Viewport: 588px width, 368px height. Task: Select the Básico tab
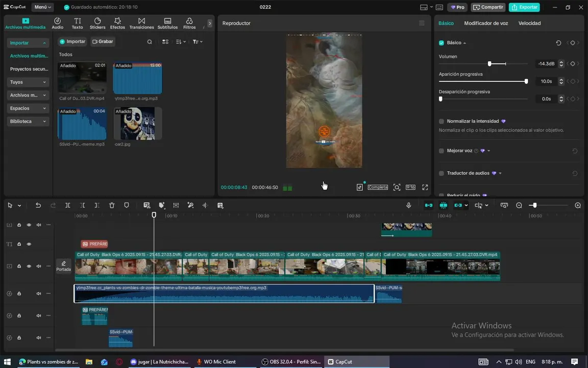point(446,24)
